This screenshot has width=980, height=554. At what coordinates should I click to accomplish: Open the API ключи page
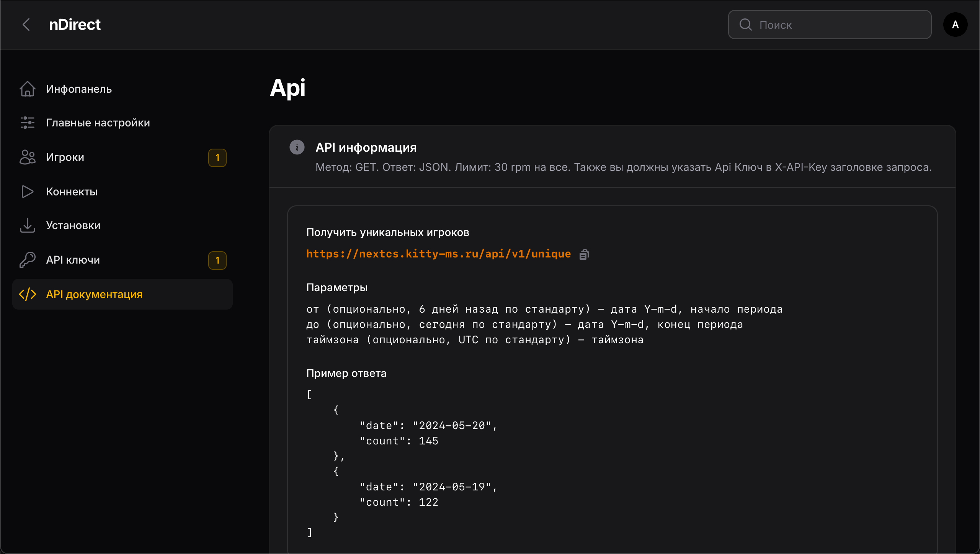[x=73, y=260]
